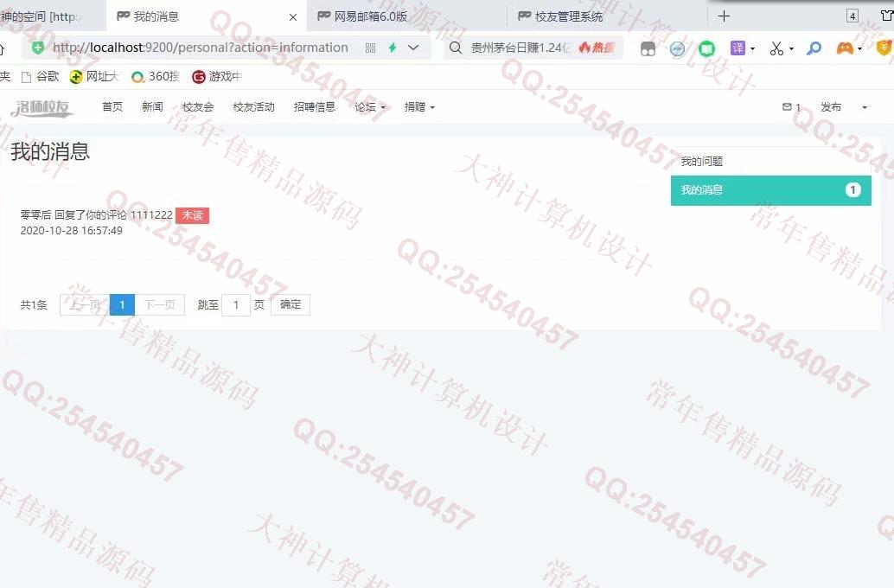Click the 上一页 pagination button
The image size is (894, 588).
pos(85,304)
